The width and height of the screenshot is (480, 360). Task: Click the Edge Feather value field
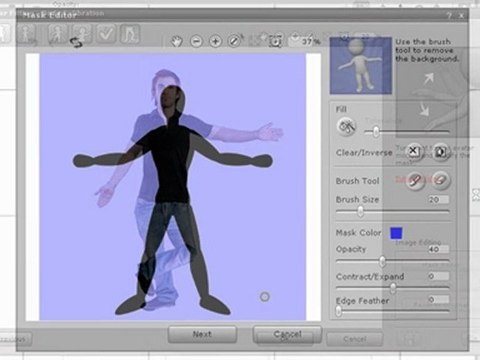pyautogui.click(x=438, y=299)
